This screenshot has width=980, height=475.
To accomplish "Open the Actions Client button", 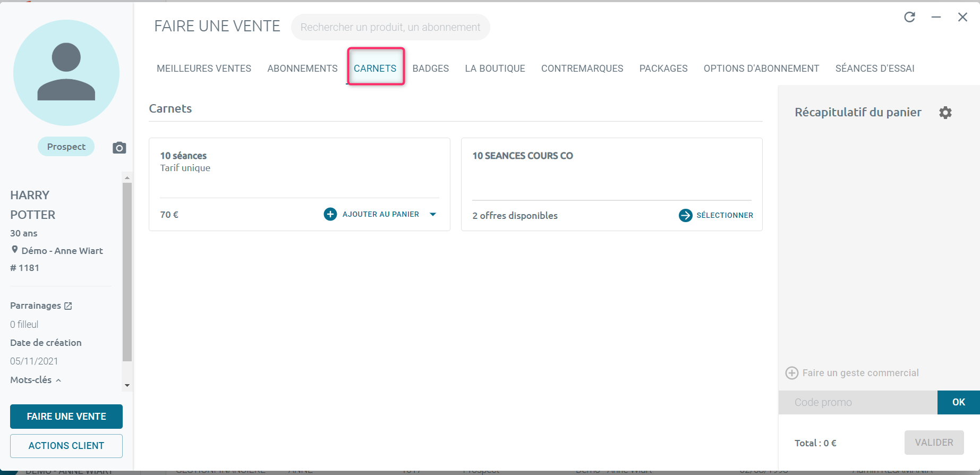I will pyautogui.click(x=66, y=446).
